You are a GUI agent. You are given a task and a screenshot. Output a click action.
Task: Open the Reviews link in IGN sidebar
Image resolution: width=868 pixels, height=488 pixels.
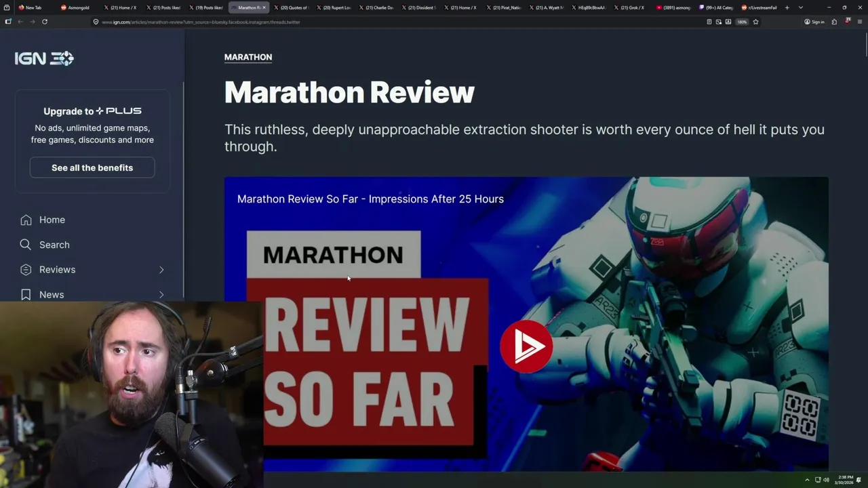(57, 270)
